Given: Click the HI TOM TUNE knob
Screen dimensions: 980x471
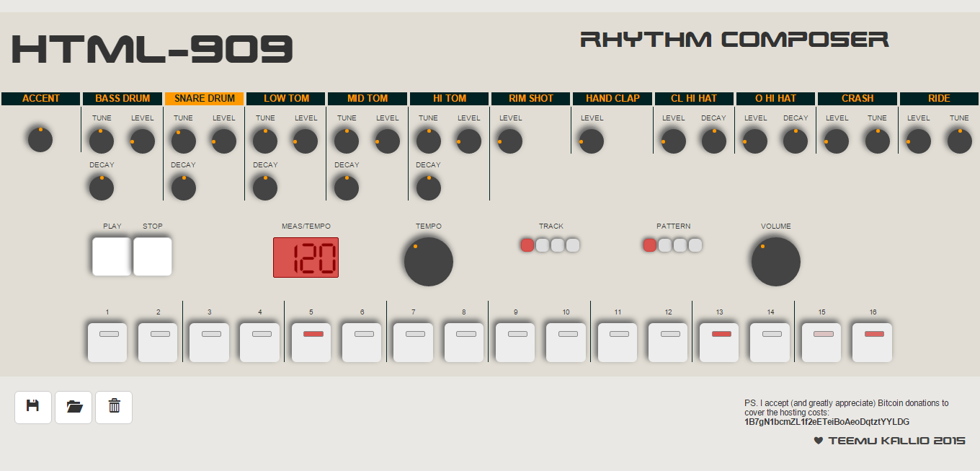Looking at the screenshot, I should point(428,141).
